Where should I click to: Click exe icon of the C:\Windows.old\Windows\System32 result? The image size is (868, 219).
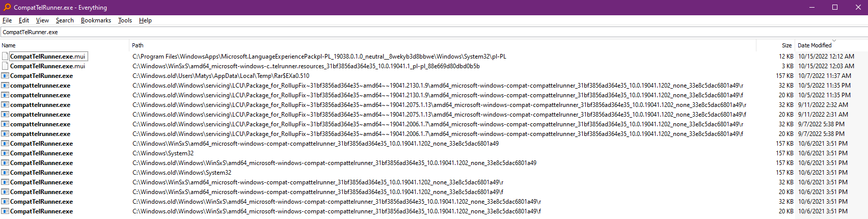tap(5, 173)
